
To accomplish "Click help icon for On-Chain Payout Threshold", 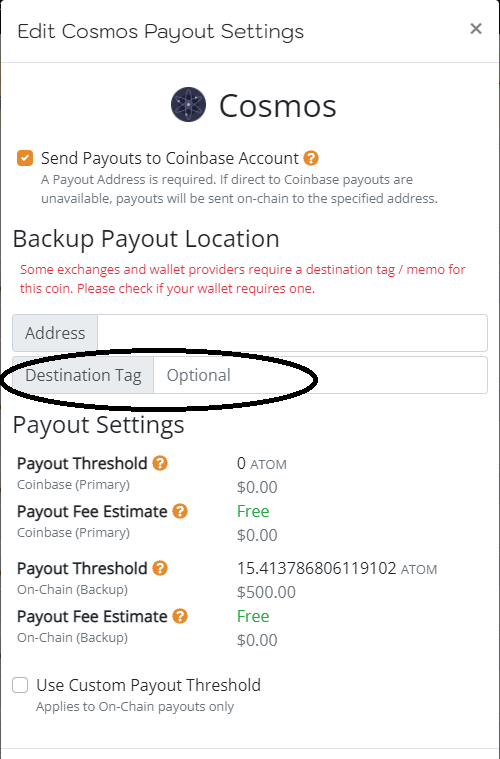I will [160, 568].
